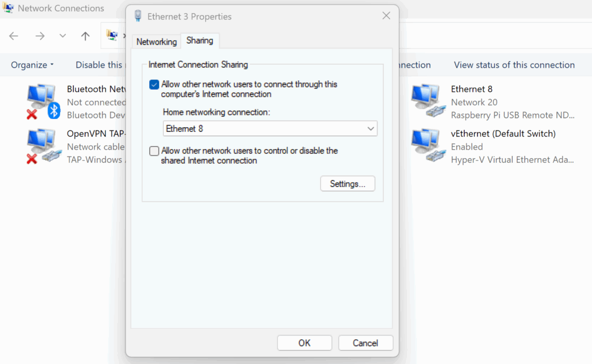
Task: Open the Settings... button
Action: click(347, 184)
